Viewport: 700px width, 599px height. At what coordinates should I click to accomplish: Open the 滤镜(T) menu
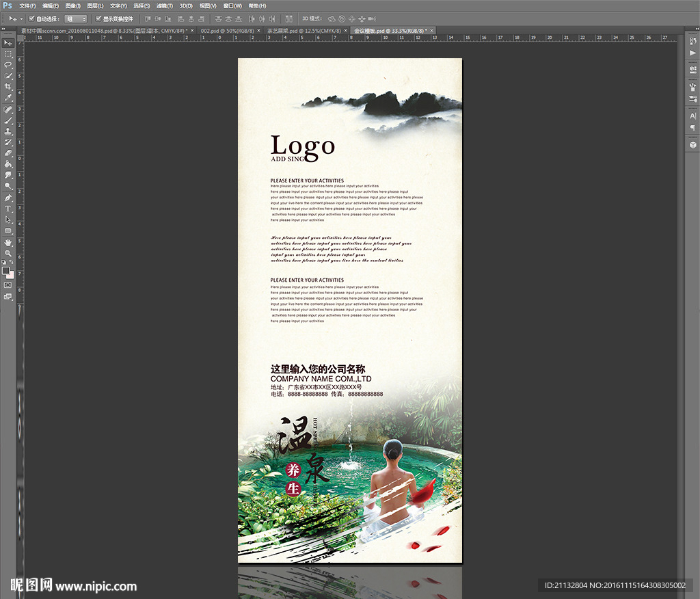click(164, 5)
